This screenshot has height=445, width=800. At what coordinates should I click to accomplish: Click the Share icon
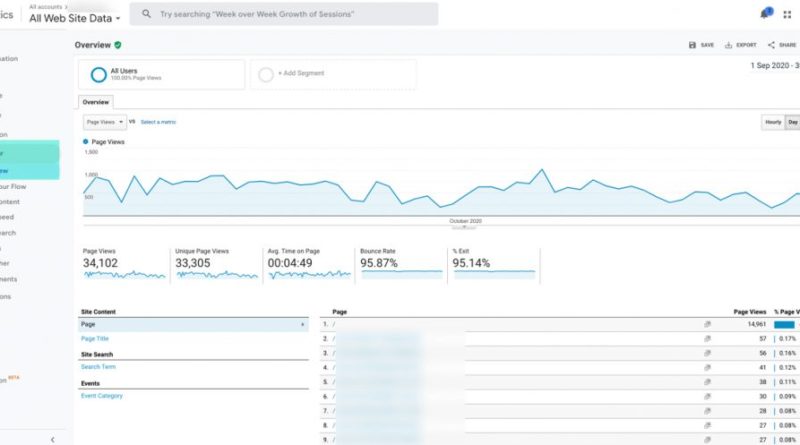click(x=771, y=45)
